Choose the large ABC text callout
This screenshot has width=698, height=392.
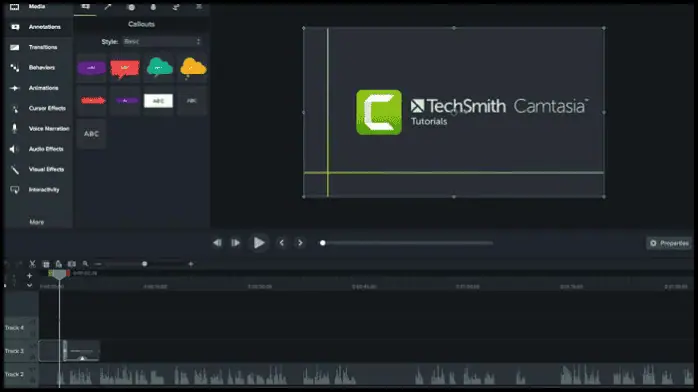click(x=91, y=133)
